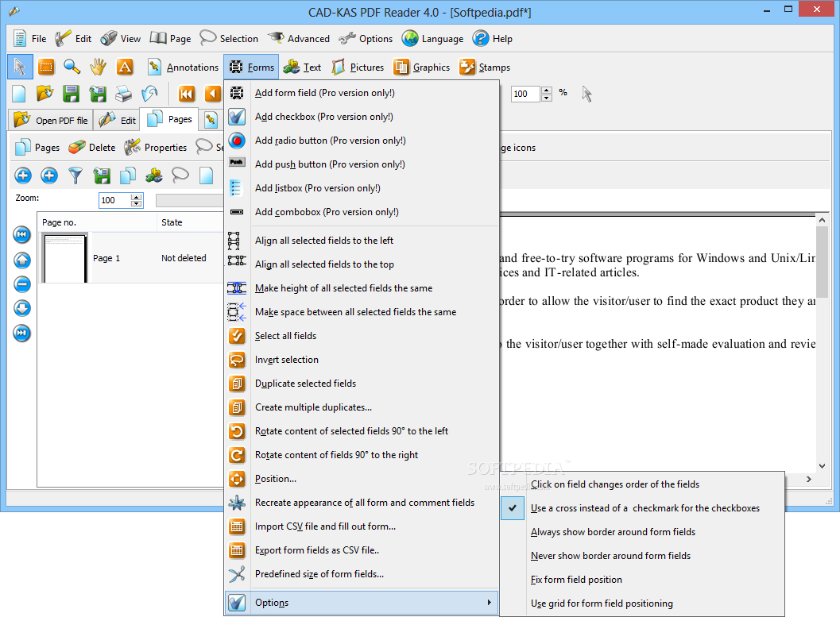Increase top toolbar zoom percent spinner

(x=547, y=91)
